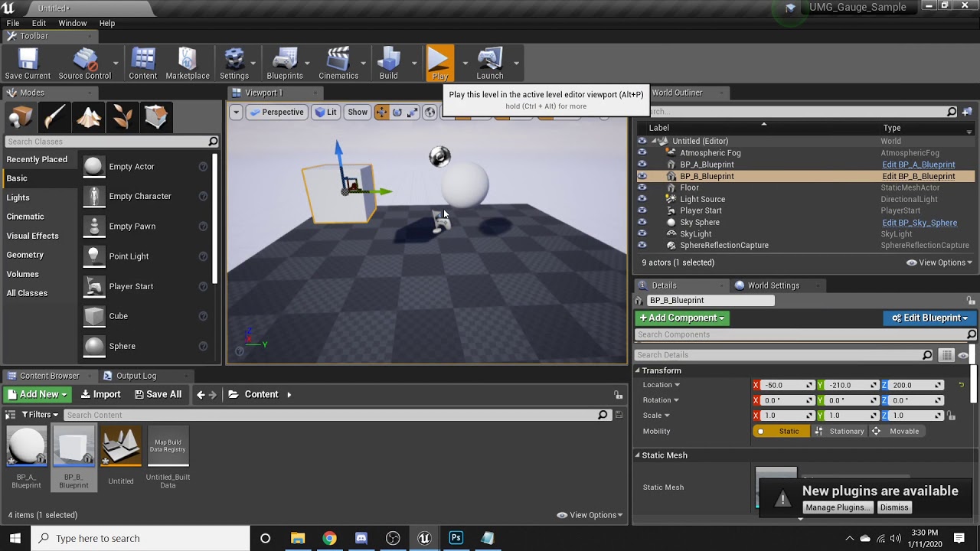The image size is (980, 551).
Task: Open the Content toolbar button
Action: tap(143, 64)
